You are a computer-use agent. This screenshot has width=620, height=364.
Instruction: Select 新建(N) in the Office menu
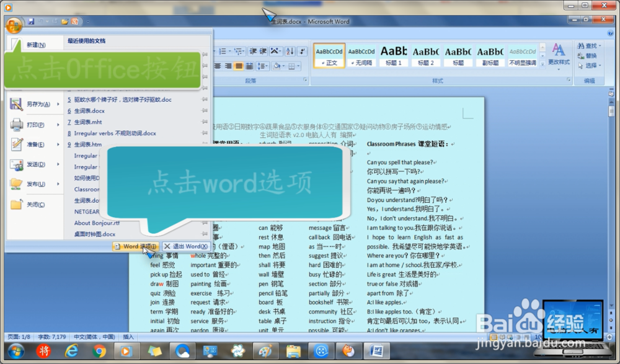(35, 45)
